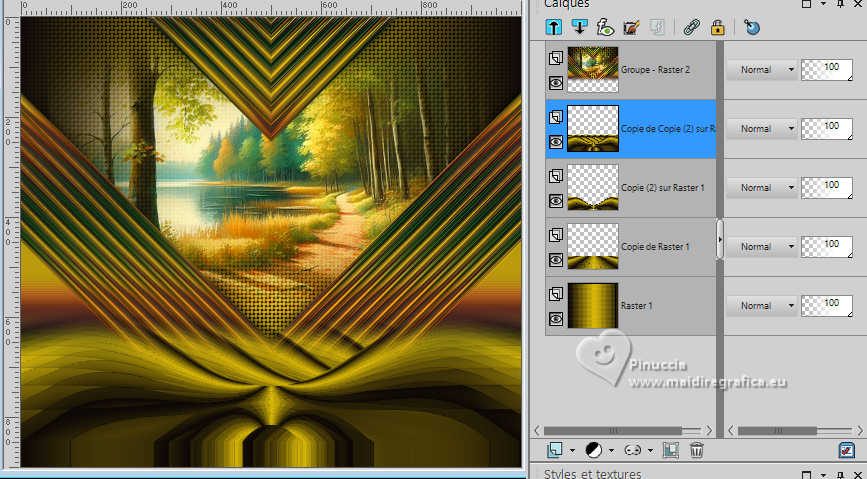The width and height of the screenshot is (867, 479).
Task: Click the move layer up icon
Action: (x=553, y=27)
